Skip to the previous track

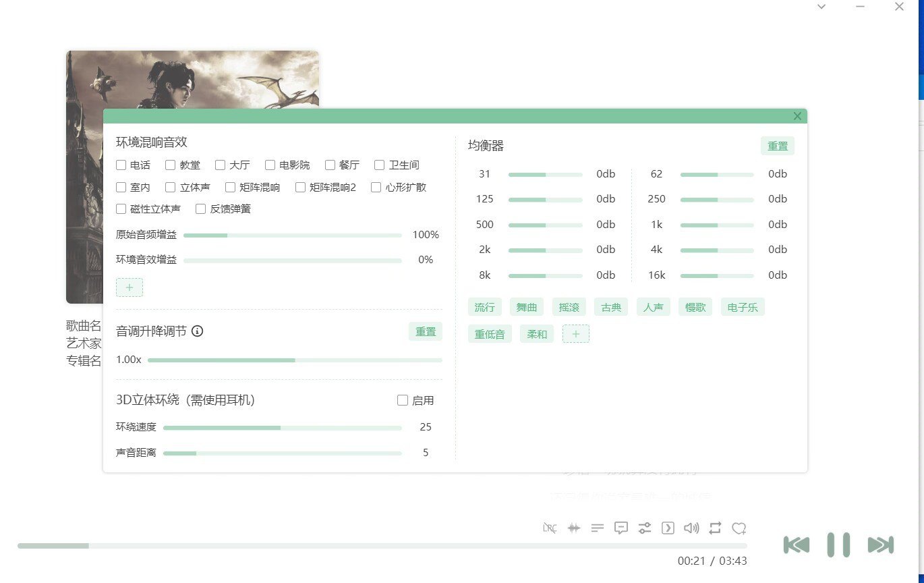797,545
